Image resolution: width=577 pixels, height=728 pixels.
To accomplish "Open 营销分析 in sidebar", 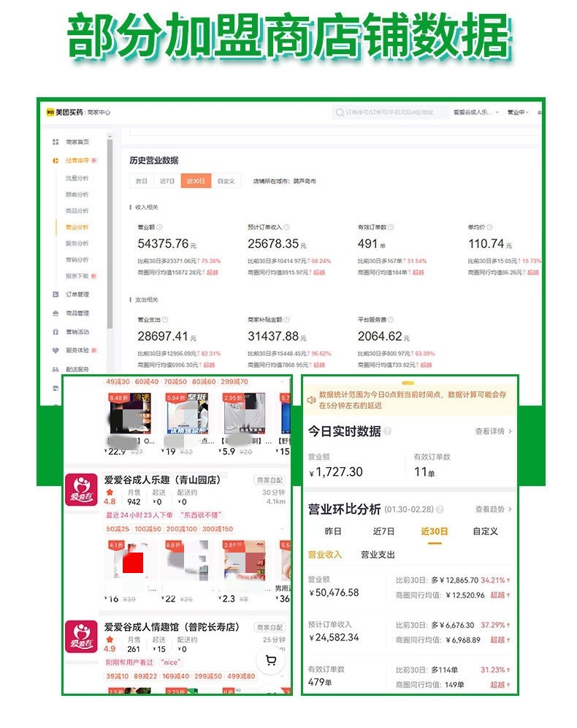I will (77, 259).
